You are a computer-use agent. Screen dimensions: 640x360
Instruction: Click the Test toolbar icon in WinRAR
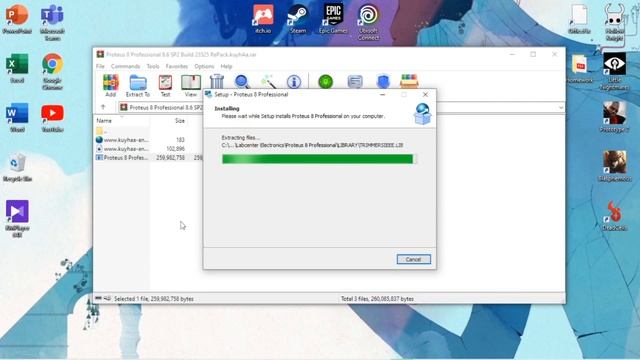[x=165, y=85]
